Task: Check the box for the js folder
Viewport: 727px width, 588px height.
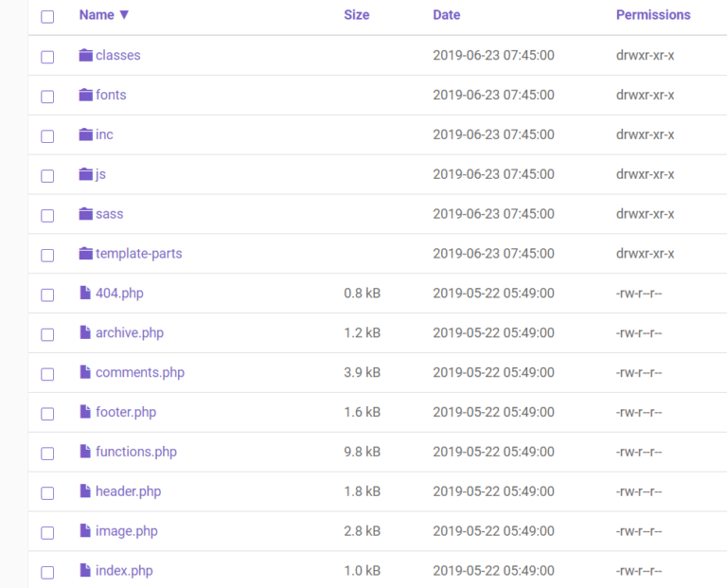Action: coord(47,176)
